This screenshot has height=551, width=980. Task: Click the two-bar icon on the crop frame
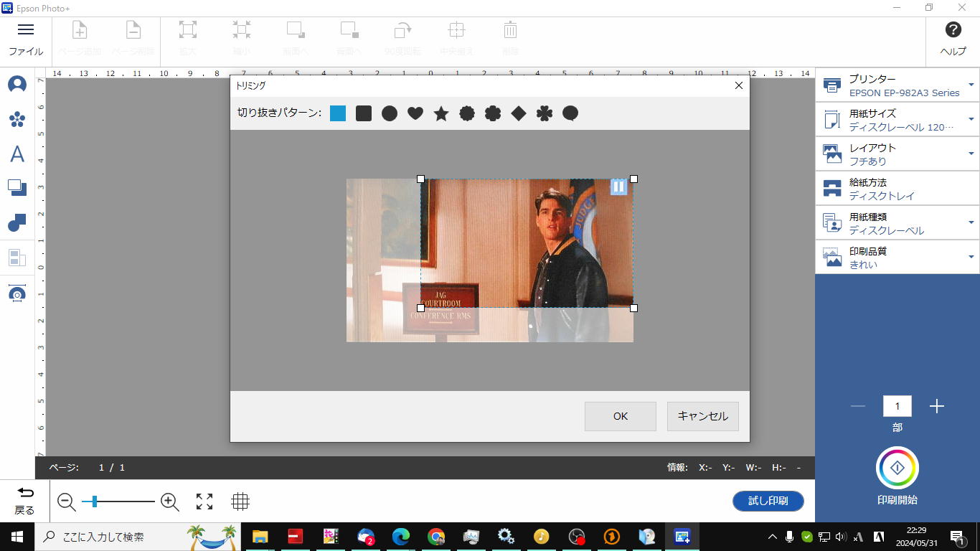tap(618, 187)
